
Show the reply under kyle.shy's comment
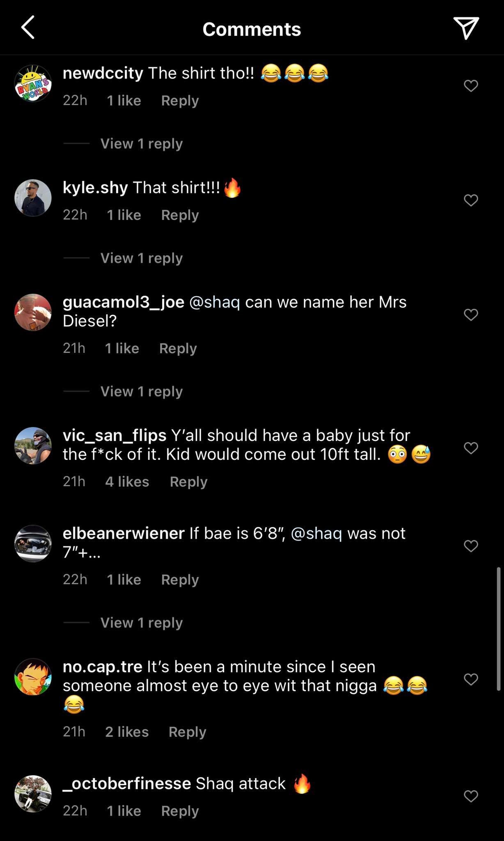pos(141,258)
